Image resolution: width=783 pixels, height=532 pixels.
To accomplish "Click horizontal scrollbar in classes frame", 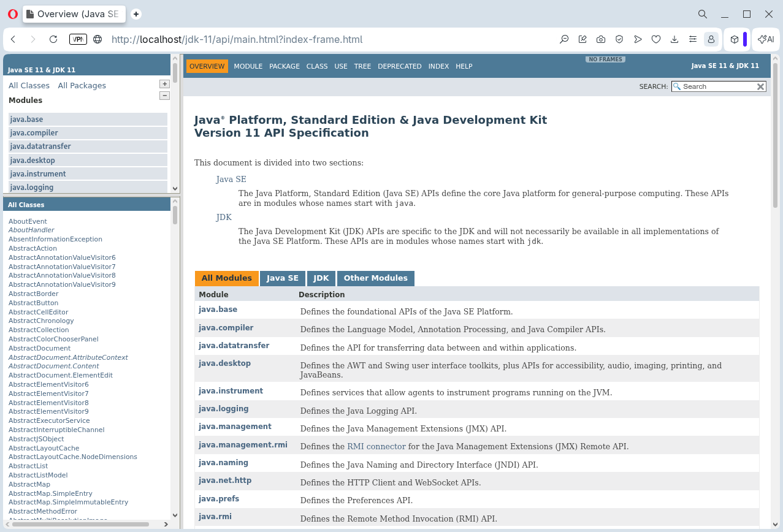I will click(x=80, y=525).
